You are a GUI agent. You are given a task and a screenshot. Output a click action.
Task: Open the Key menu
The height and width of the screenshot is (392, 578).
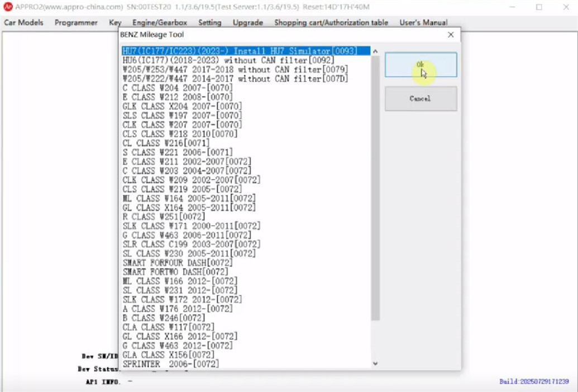pos(115,22)
